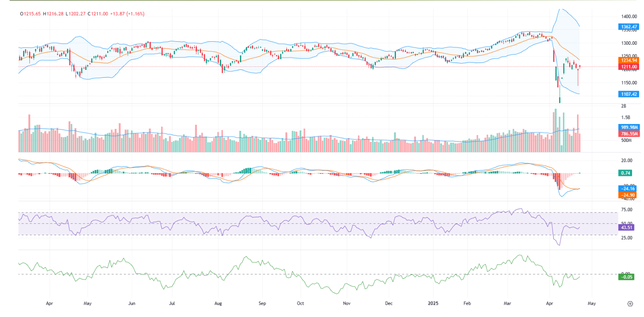Click the 2025 marker on the time axis
644x317 pixels.
tap(433, 303)
